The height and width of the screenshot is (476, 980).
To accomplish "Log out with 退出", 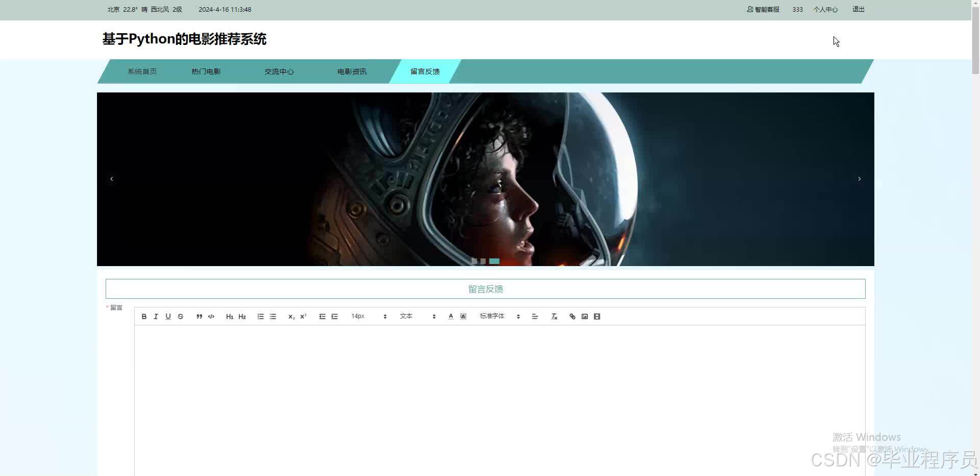I will (859, 10).
